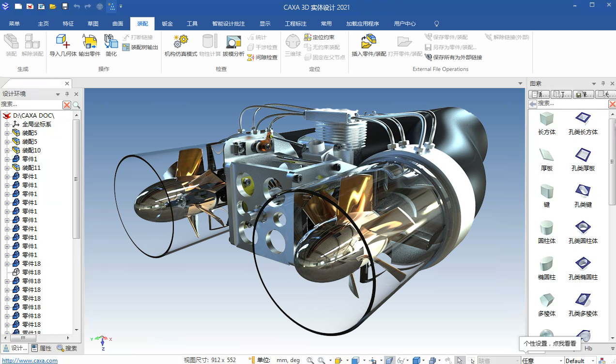Viewport: 616px width, 364px height.
Task: Pick the 长方体 block shape from catalog
Action: 547,123
